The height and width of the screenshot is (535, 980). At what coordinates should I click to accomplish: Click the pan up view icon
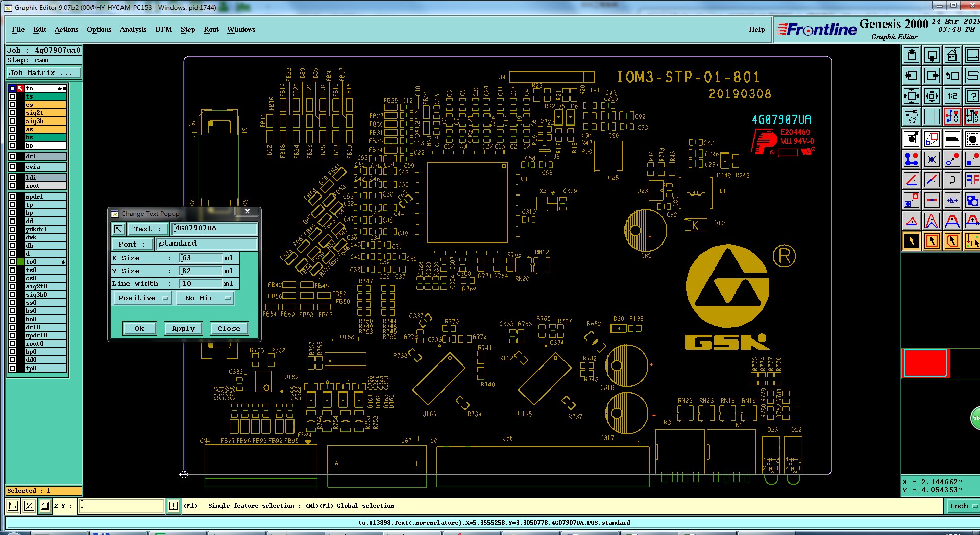click(912, 55)
